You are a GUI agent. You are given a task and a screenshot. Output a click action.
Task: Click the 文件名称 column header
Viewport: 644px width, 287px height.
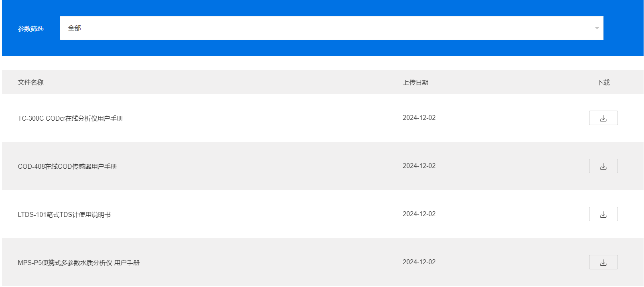(x=30, y=83)
